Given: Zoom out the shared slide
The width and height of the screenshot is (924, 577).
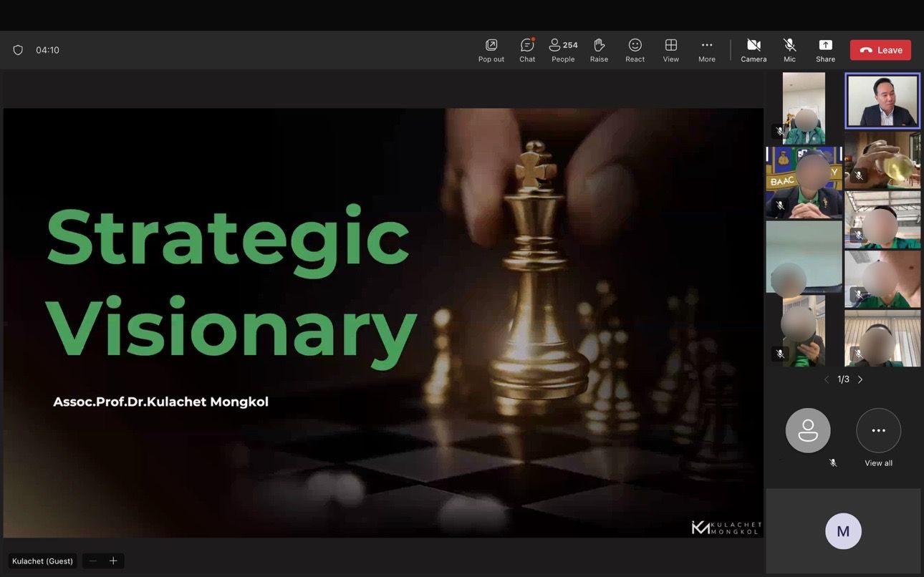Looking at the screenshot, I should click(92, 561).
